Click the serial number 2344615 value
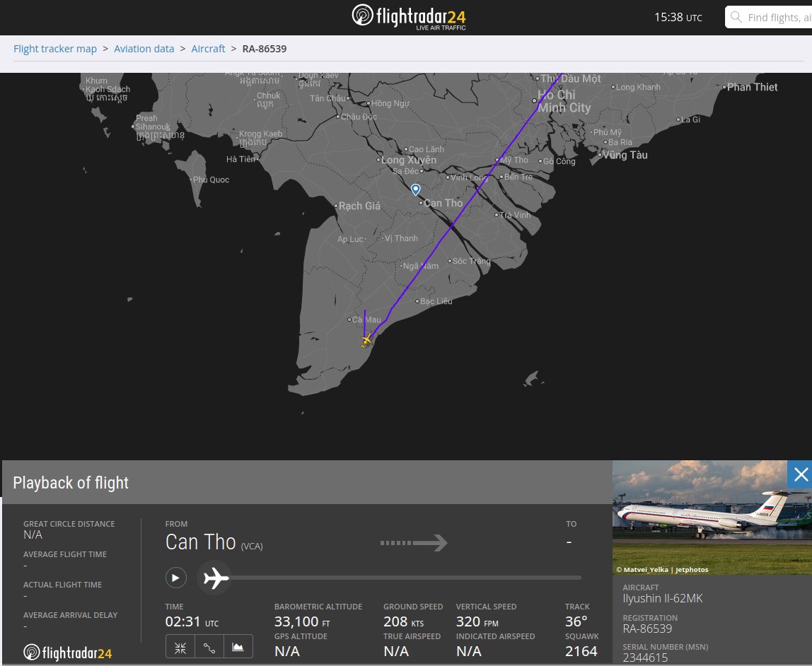The image size is (812, 666). point(645,658)
